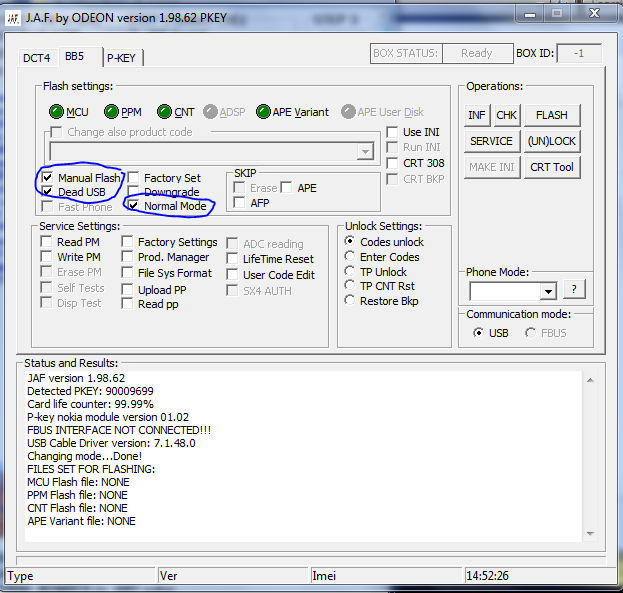Select Codes unlock radio button
The width and height of the screenshot is (623, 593).
coord(350,241)
